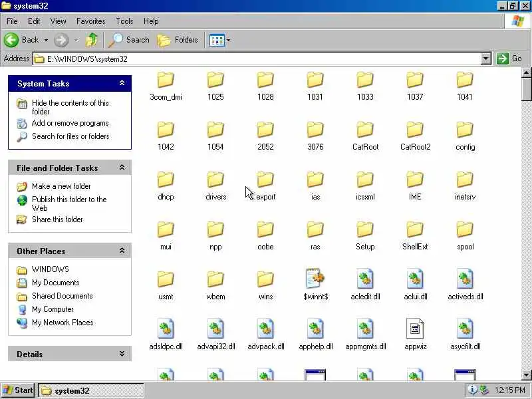Go up one folder level icon

point(92,40)
